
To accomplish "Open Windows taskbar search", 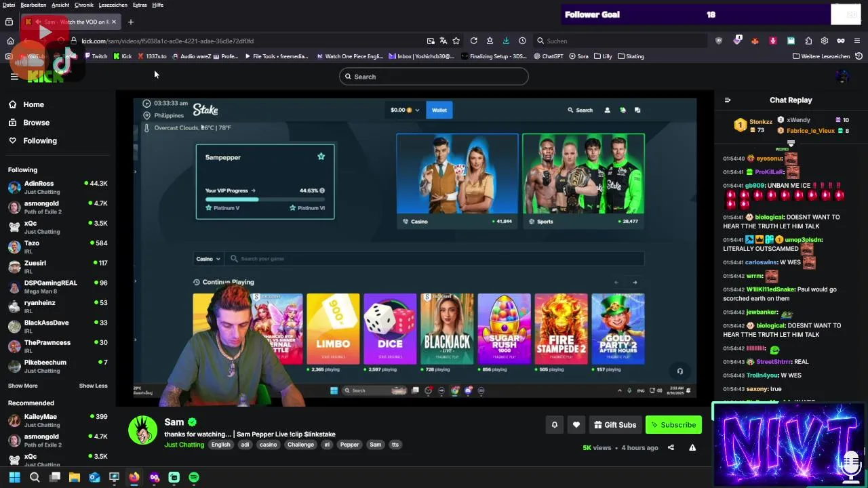I will (x=35, y=477).
